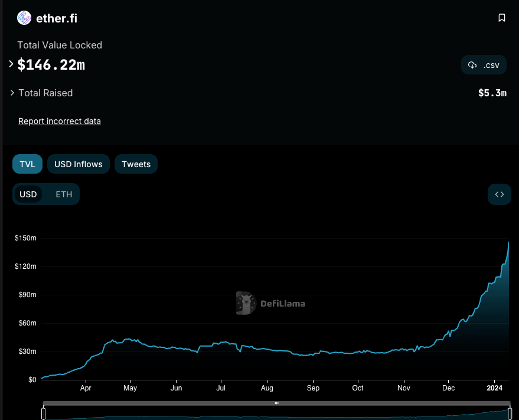Click the May label on the x-axis

(x=130, y=388)
